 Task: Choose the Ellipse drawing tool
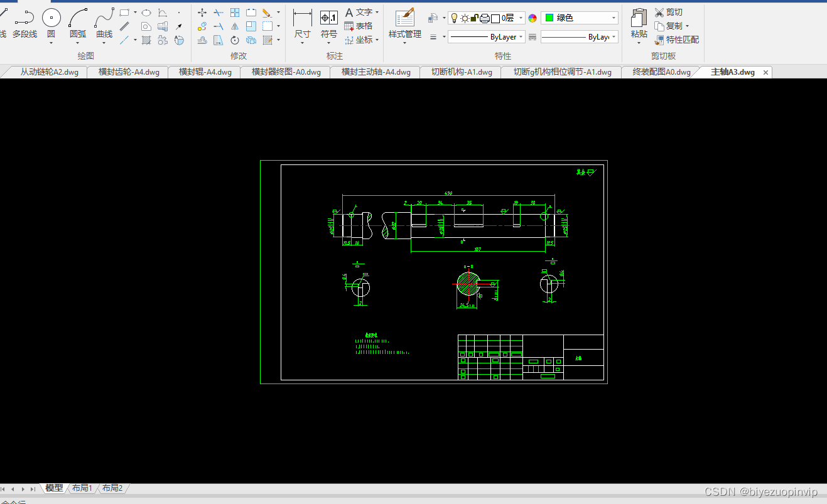[146, 12]
